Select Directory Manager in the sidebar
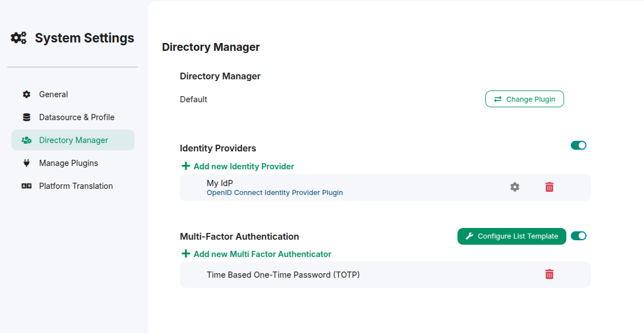644x333 pixels. 73,140
